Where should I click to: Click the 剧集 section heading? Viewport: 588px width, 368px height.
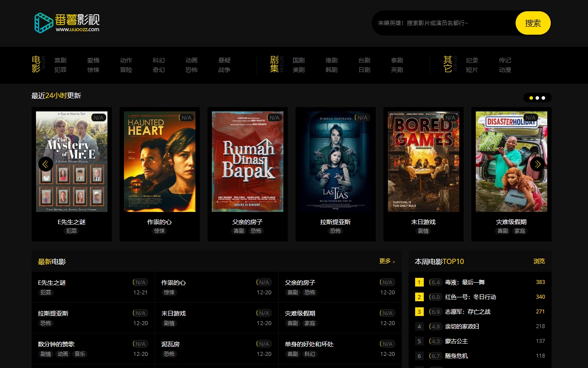(x=274, y=64)
